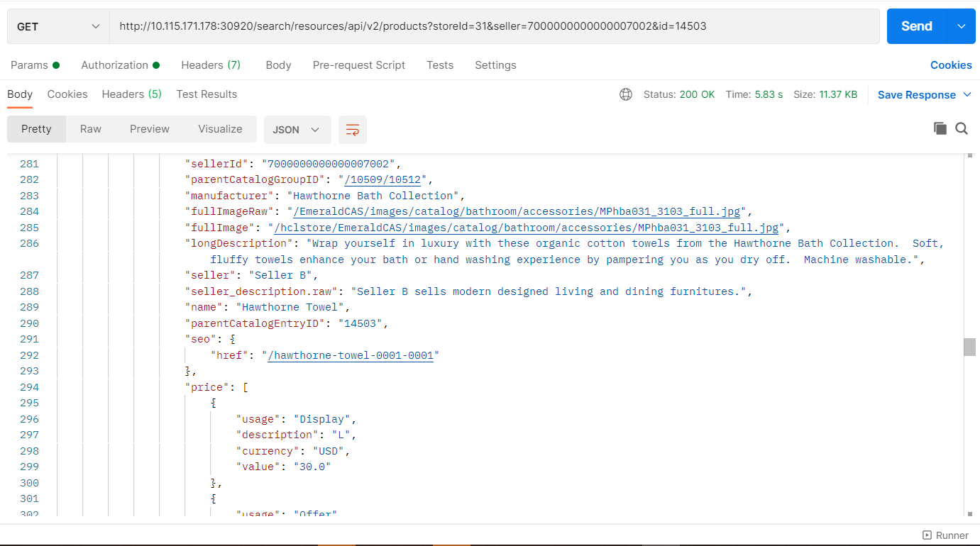The width and height of the screenshot is (980, 546).
Task: Click the Send options arrow
Action: pos(962,26)
